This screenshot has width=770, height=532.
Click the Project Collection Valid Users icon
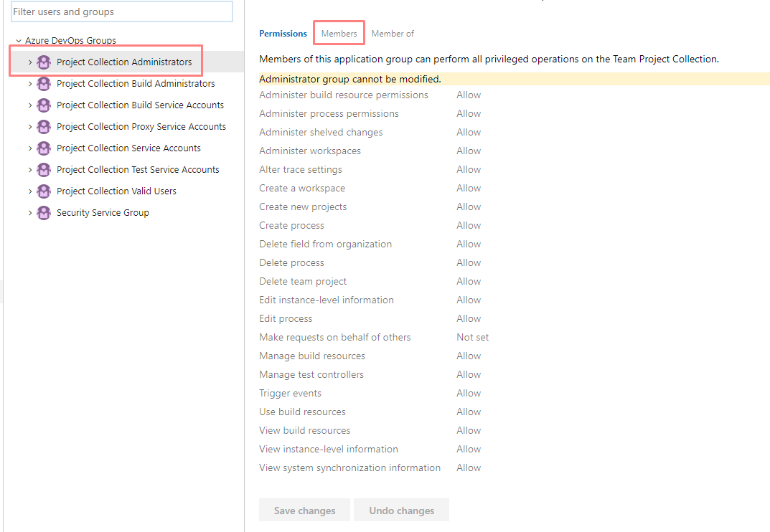(x=44, y=191)
